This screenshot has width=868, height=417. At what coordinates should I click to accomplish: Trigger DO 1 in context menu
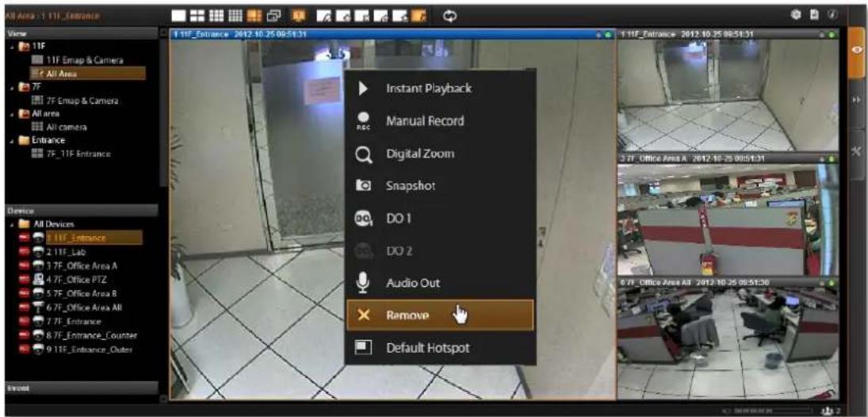pos(441,218)
